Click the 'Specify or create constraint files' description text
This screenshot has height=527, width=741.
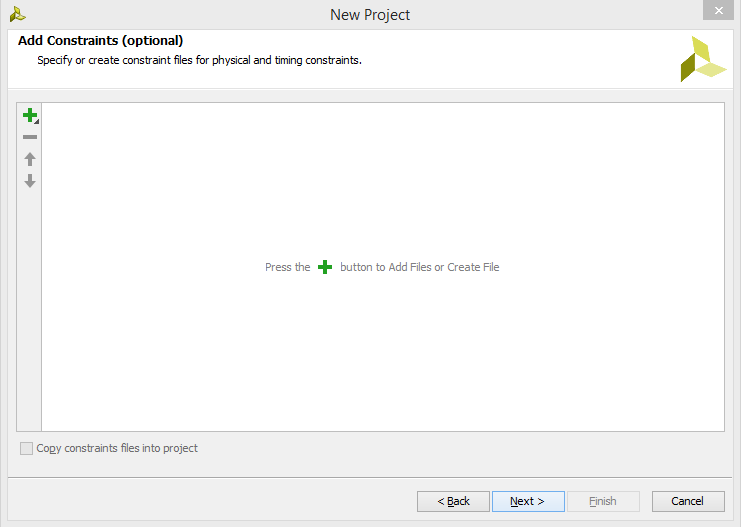(199, 60)
